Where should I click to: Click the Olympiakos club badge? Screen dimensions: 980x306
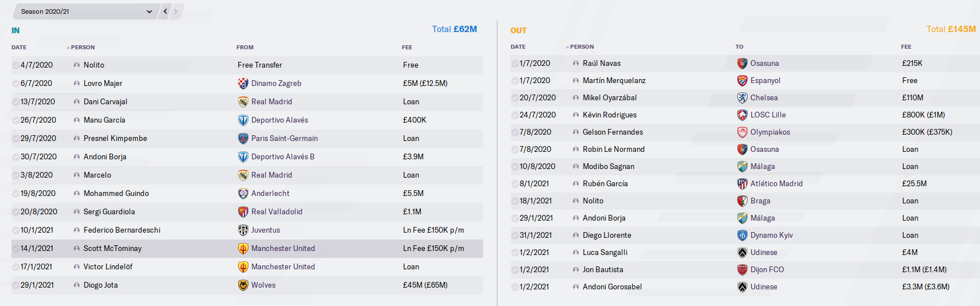[742, 132]
